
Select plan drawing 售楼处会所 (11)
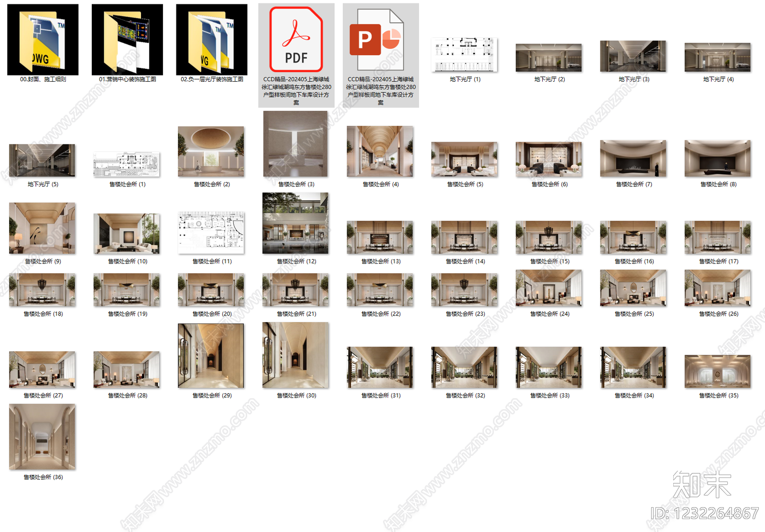coord(211,233)
